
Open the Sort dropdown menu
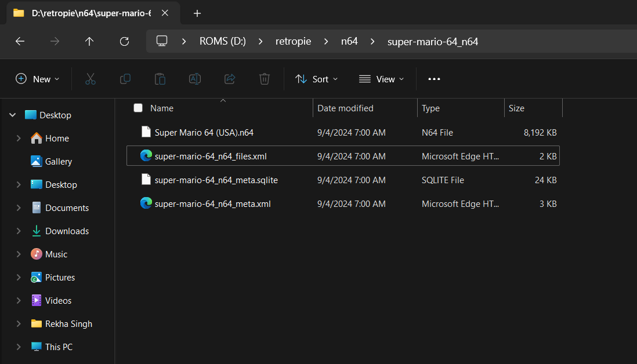tap(316, 79)
